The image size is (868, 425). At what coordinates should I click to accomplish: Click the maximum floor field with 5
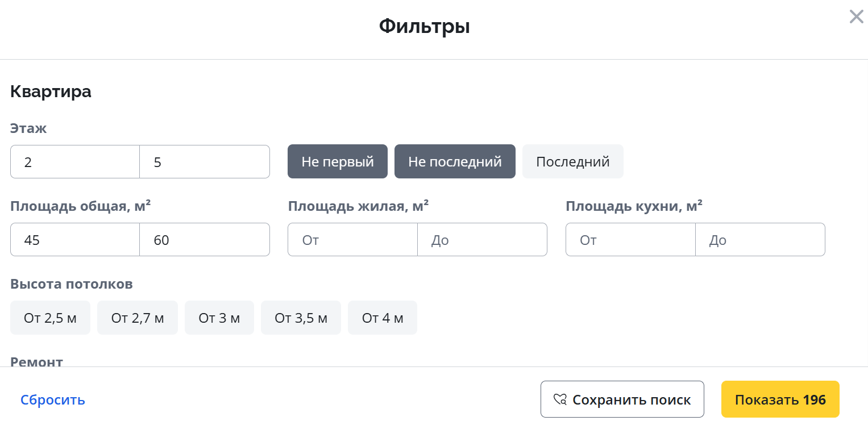tap(205, 162)
